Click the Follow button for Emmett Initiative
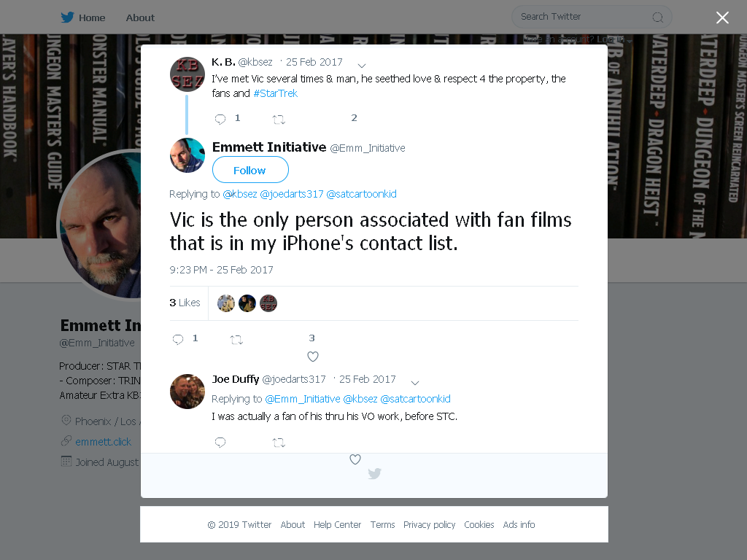 click(250, 170)
